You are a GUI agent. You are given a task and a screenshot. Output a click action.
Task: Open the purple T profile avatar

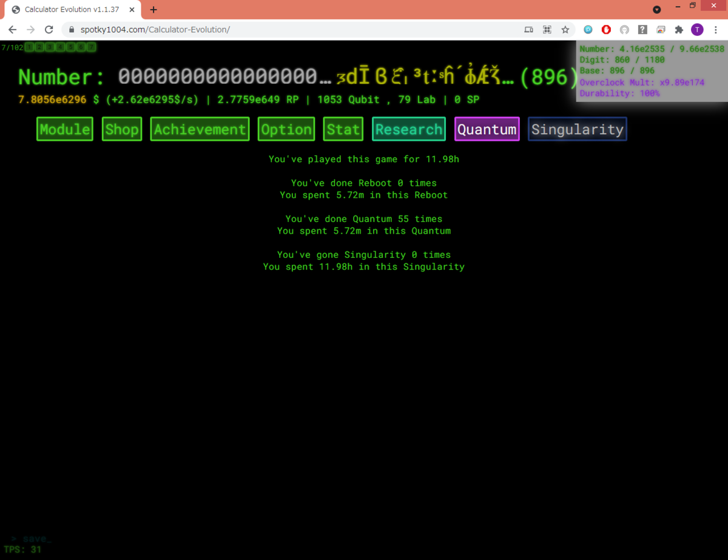pyautogui.click(x=698, y=29)
